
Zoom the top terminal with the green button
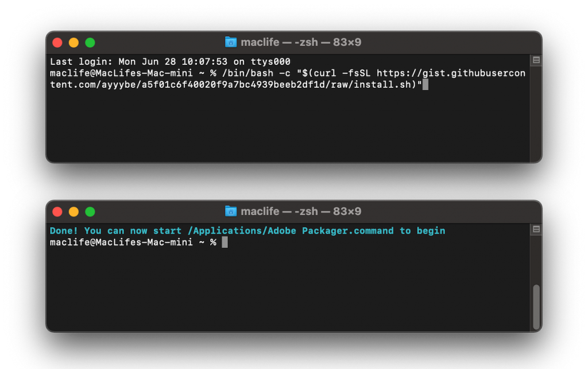point(90,42)
